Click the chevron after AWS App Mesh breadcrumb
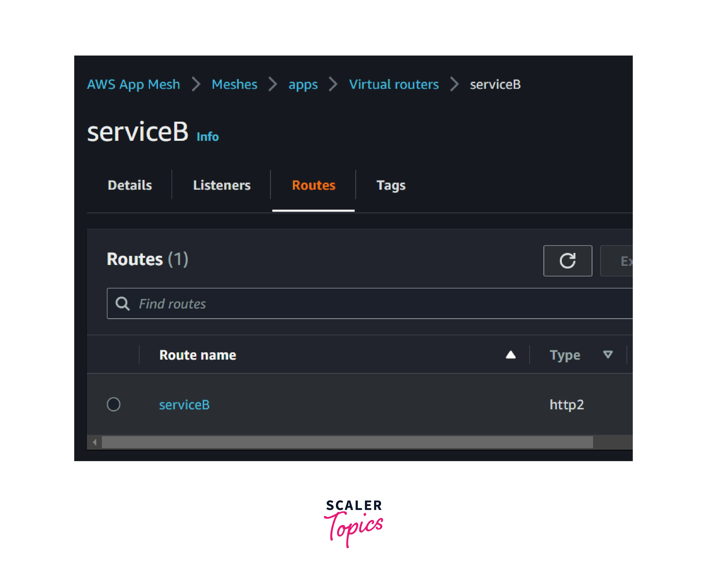The image size is (707, 588). [196, 84]
